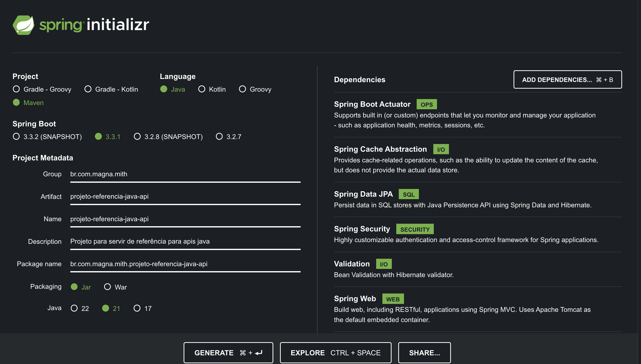
Task: Select Spring Boot 3.3.2 (SNAPSHOT) version
Action: pyautogui.click(x=16, y=137)
